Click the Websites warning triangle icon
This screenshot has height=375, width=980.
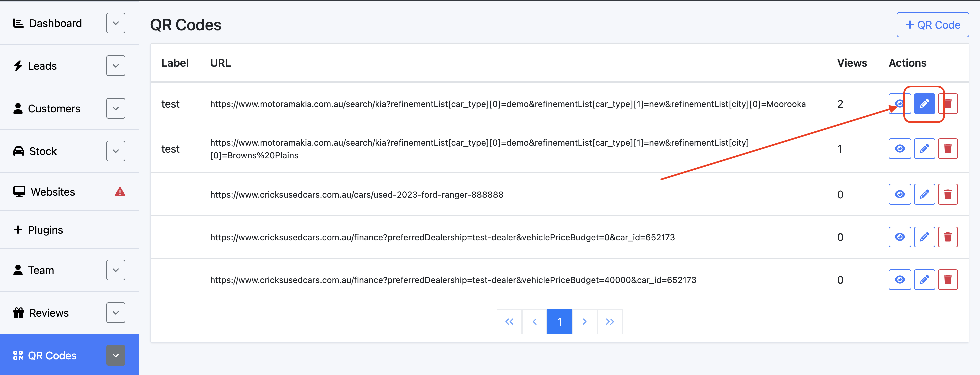coord(120,192)
